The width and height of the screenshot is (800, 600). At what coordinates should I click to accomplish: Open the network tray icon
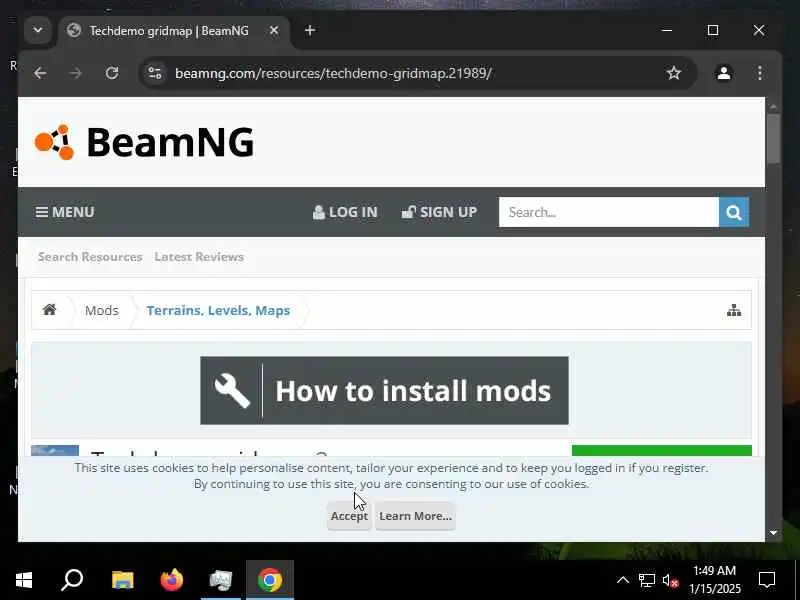pos(646,580)
